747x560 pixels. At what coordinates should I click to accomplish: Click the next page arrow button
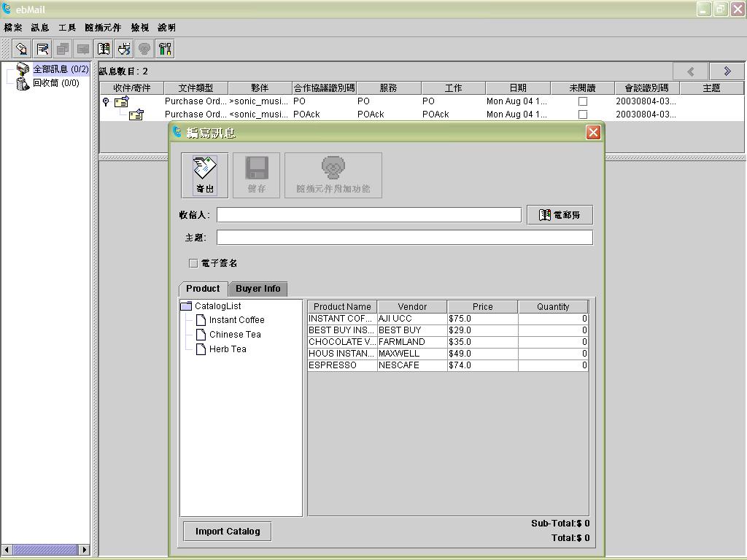[727, 71]
